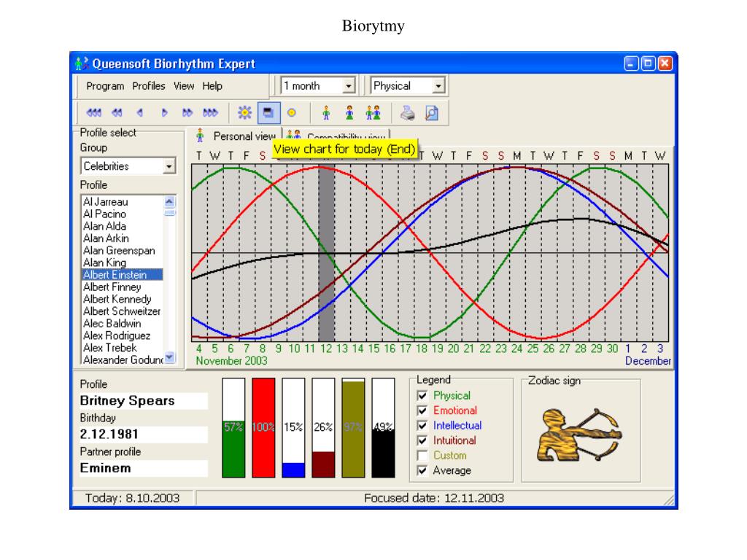Viewport: 747px width, 560px height.
Task: Toggle the Intuitional legend checkbox
Action: point(422,440)
